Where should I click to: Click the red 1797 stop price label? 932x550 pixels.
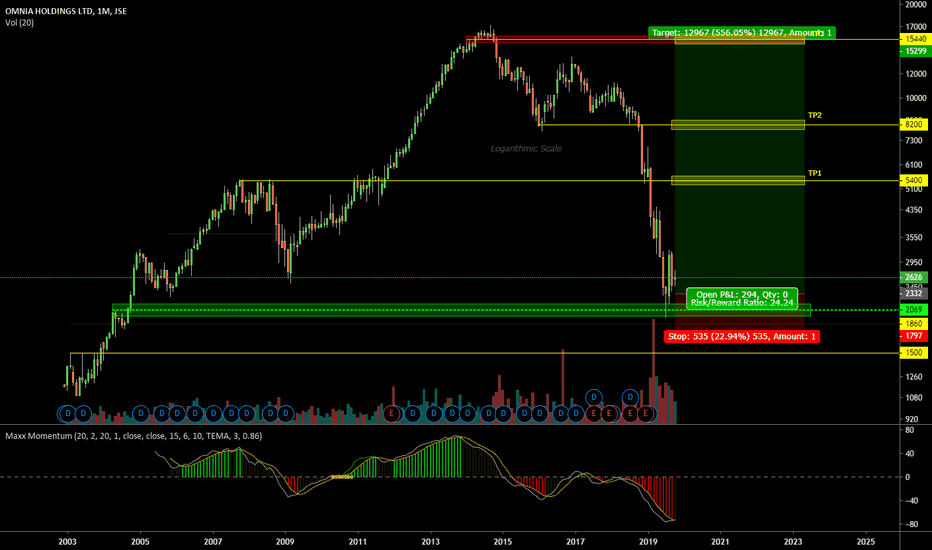tap(914, 336)
